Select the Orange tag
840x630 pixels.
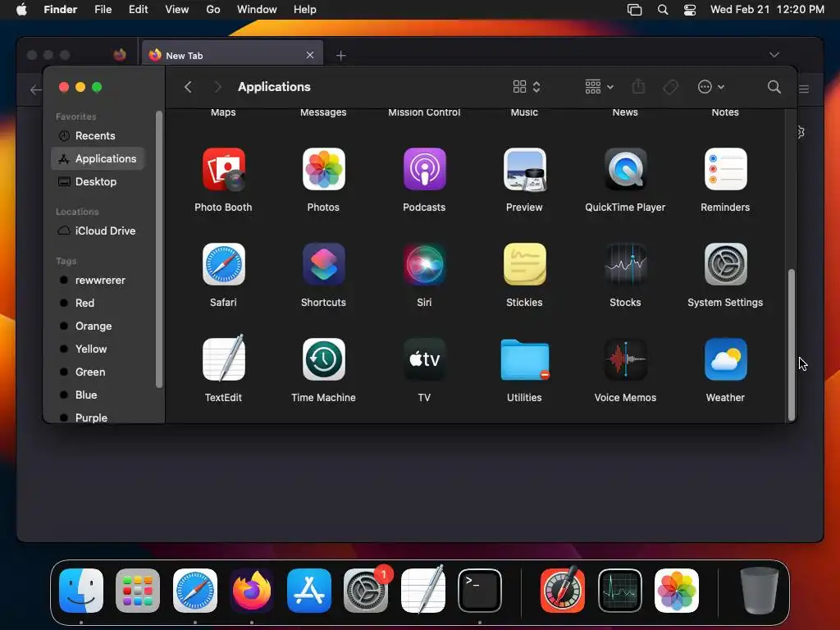click(x=98, y=326)
